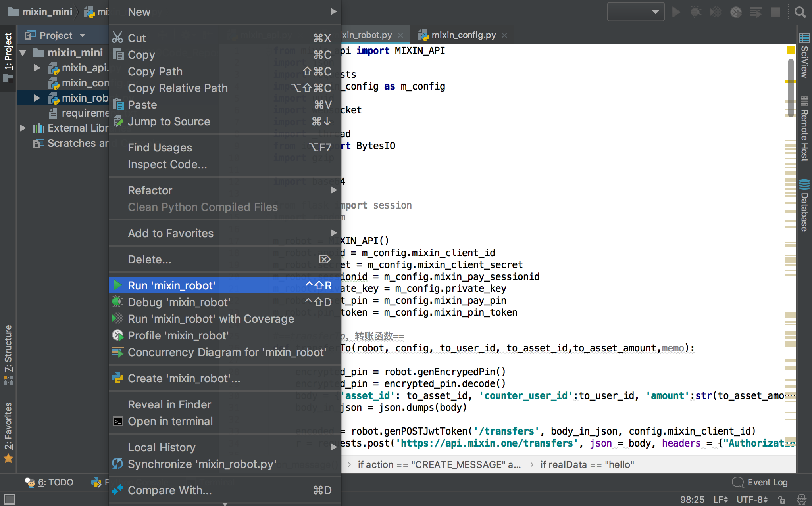
Task: Open the Database tool window
Action: (x=804, y=205)
